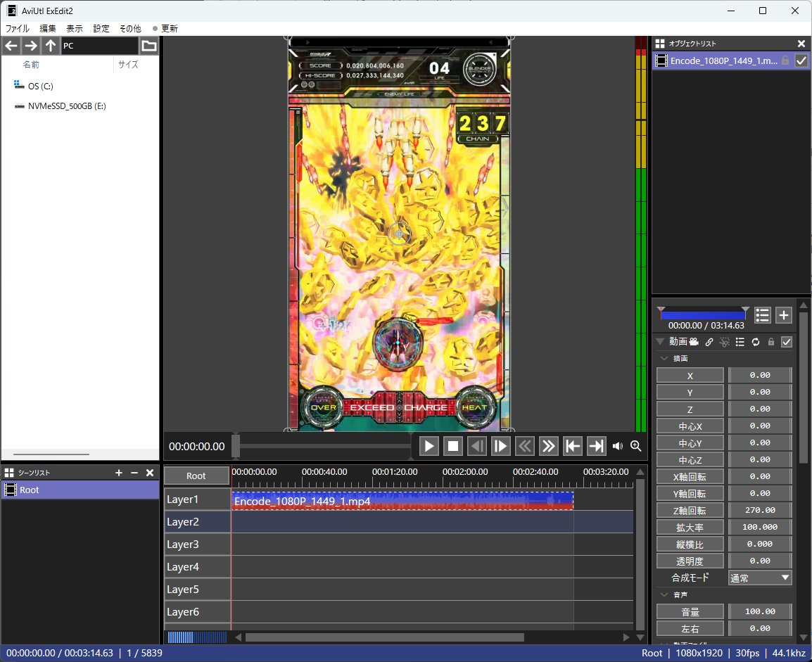Click the preview zoom magnifier icon

click(x=636, y=446)
